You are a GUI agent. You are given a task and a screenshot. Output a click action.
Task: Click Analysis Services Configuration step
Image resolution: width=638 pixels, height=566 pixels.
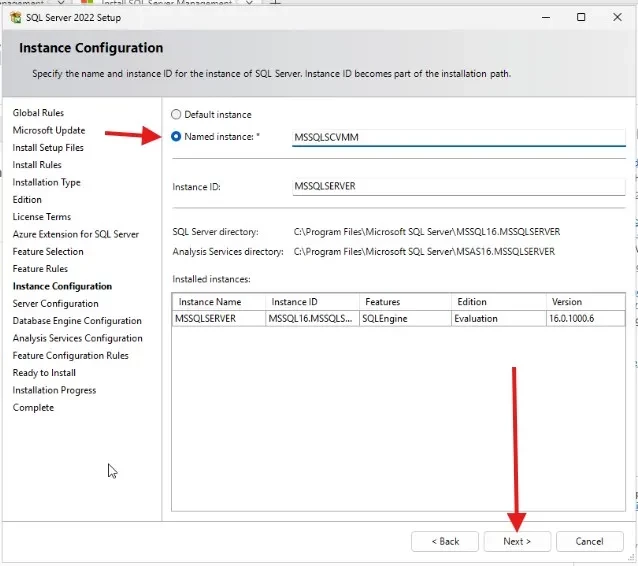tap(77, 338)
